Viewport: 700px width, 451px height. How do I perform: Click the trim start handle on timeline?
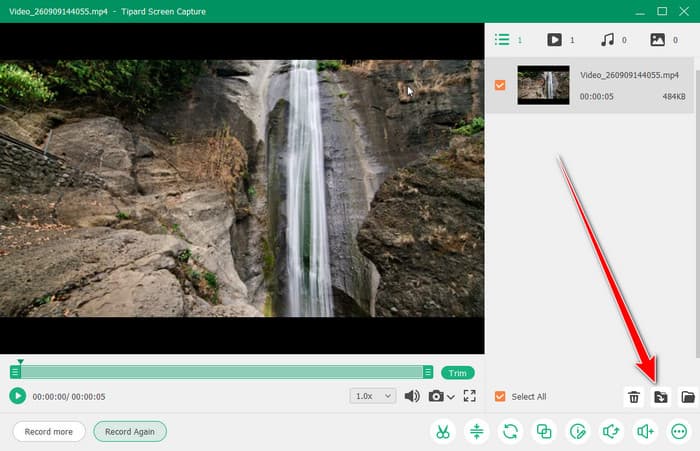(x=15, y=372)
